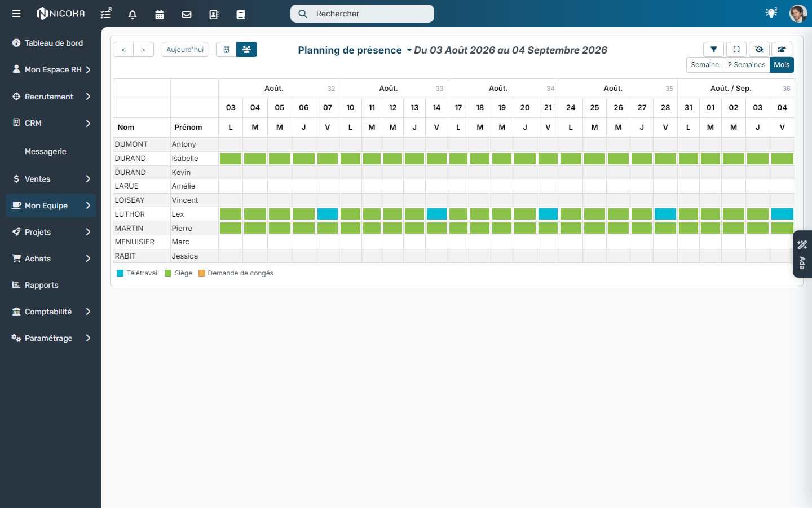Viewport: 812px width, 508px height.
Task: Open the mail envelope icon
Action: pyautogui.click(x=187, y=14)
